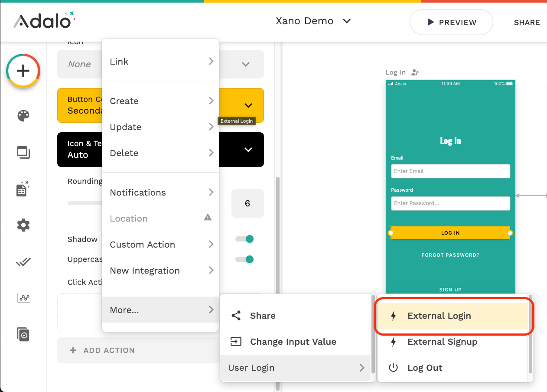The width and height of the screenshot is (547, 392).
Task: Expand the Icon None dropdown
Action: click(245, 64)
